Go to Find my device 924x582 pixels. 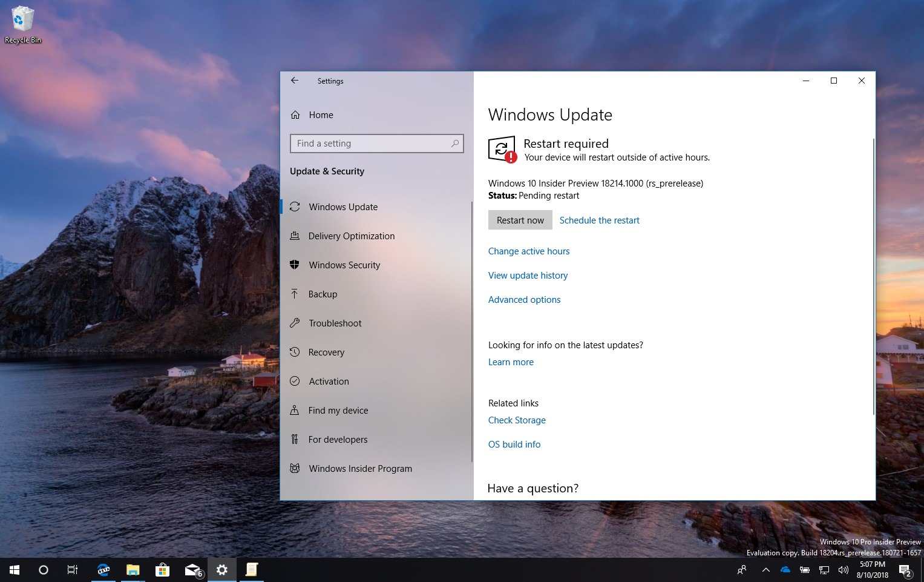(x=338, y=410)
